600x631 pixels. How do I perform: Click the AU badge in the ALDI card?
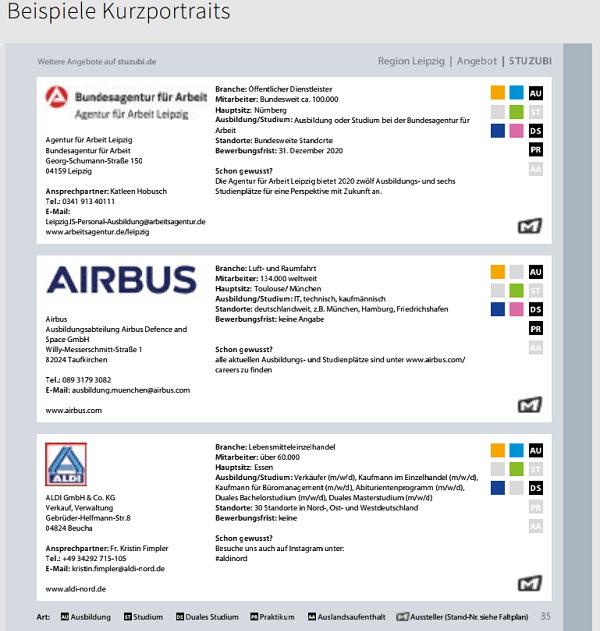(x=536, y=450)
